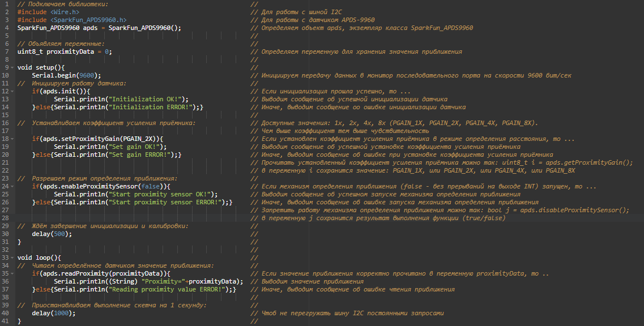Click the '// Для работы с шиной I2C' comment
Viewport: 644px width, 326px height.
pyautogui.click(x=296, y=12)
